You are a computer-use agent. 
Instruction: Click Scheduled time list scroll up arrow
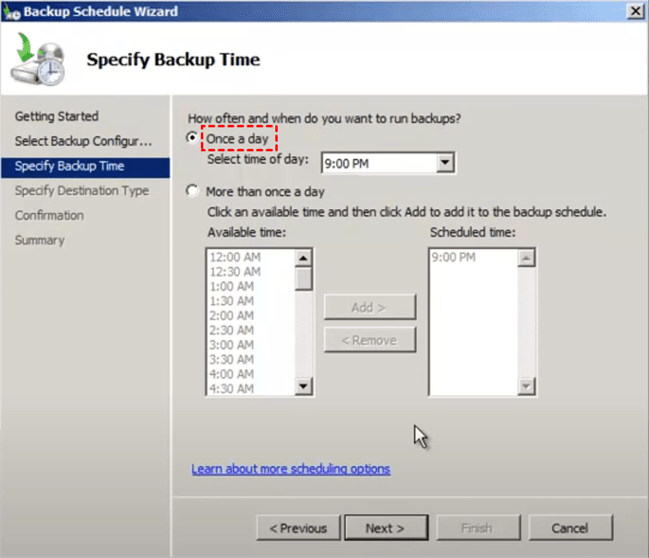(526, 258)
